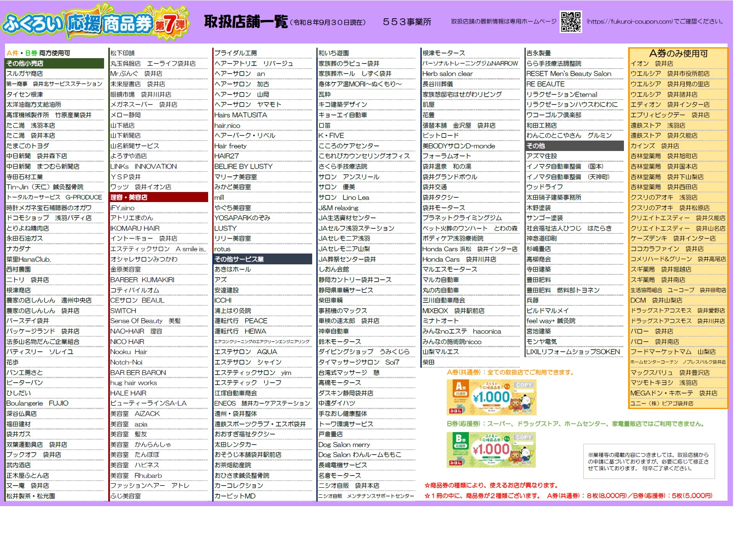This screenshot has height=535, width=756.
Task: Click the 553事業所 count text
Action: (407, 22)
